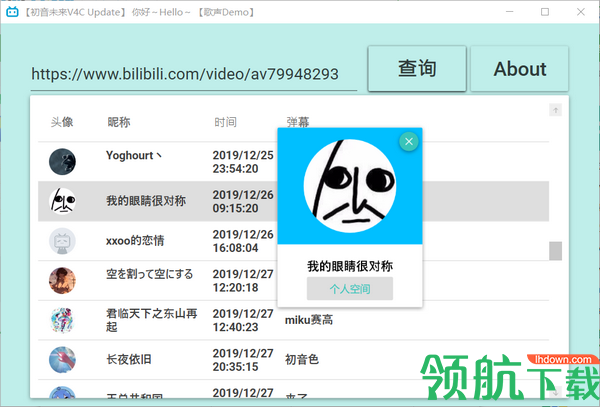600x407 pixels.
Task: Click the scroll up arrow icon
Action: [556, 110]
